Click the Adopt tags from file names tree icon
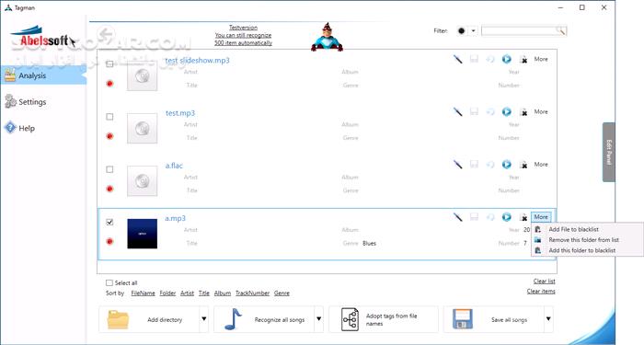Screen dimensions: 644x345 click(350, 319)
